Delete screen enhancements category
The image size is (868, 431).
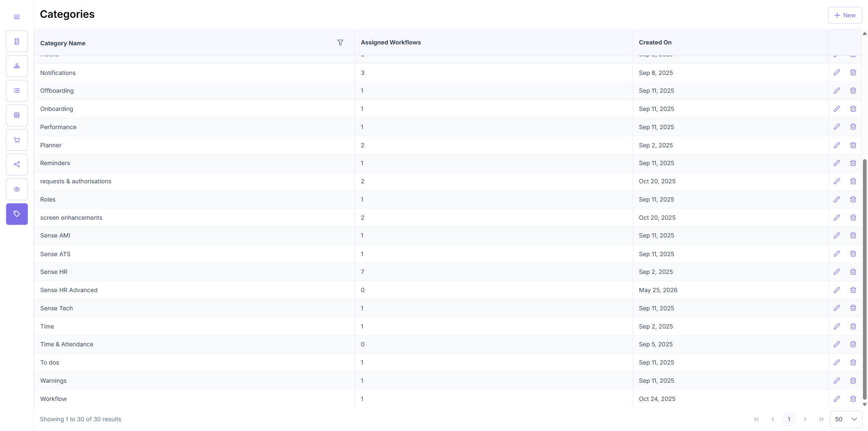pos(853,218)
